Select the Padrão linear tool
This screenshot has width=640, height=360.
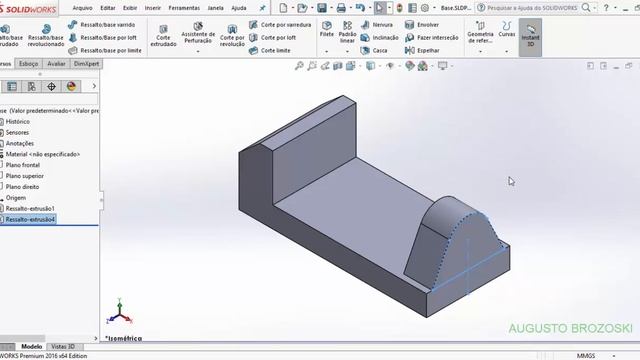tap(347, 32)
